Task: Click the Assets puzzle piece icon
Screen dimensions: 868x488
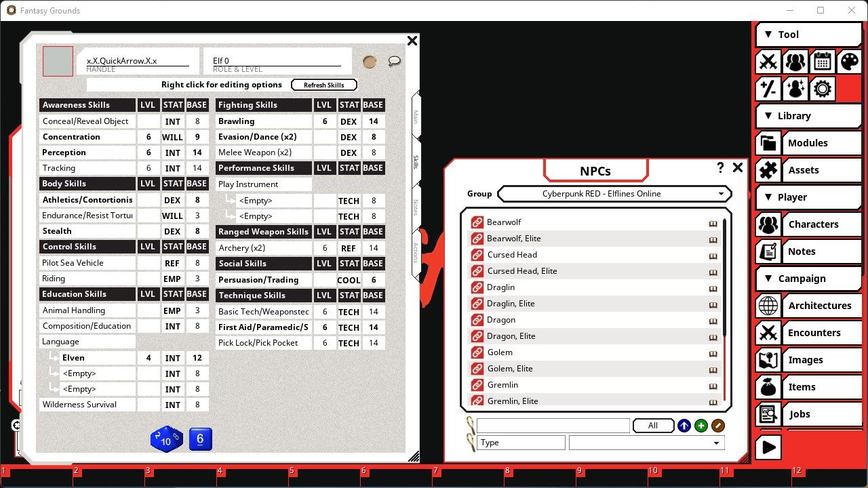Action: pyautogui.click(x=768, y=170)
